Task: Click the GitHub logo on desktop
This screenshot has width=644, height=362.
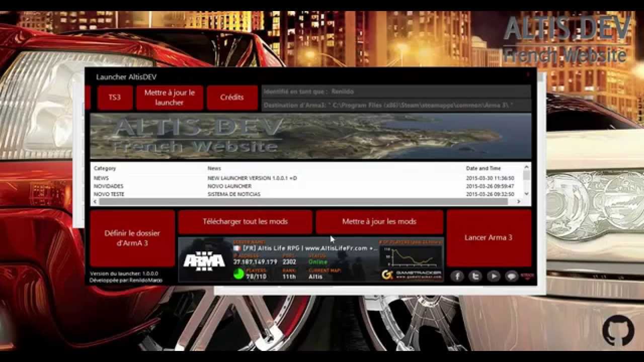Action: coord(618,330)
